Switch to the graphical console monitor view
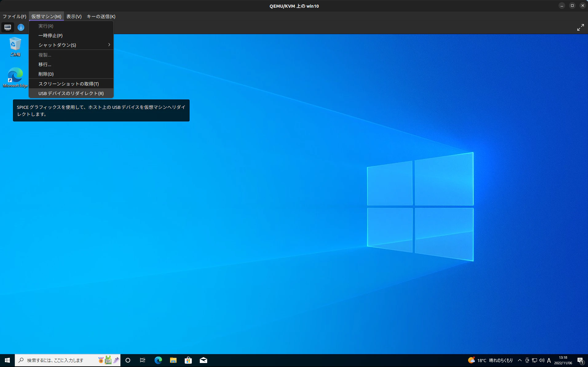The height and width of the screenshot is (367, 588). [8, 27]
